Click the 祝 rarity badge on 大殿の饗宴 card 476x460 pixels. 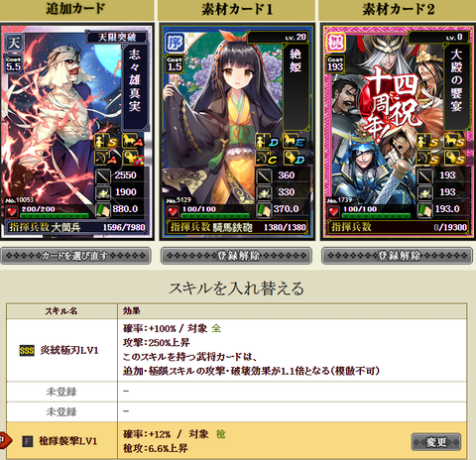pyautogui.click(x=336, y=43)
